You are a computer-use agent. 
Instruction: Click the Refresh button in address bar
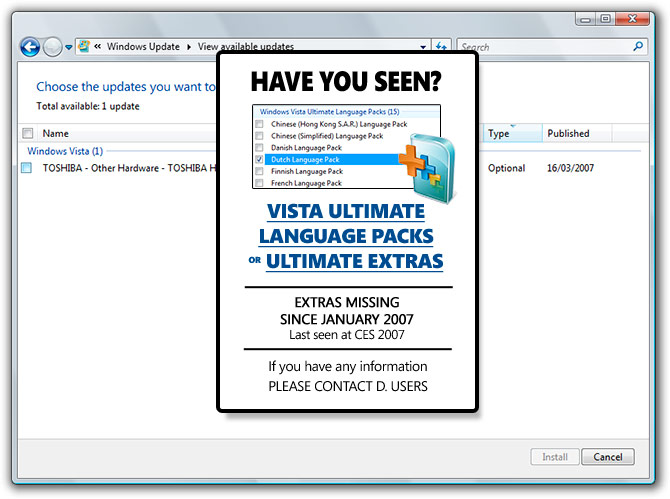pyautogui.click(x=441, y=46)
